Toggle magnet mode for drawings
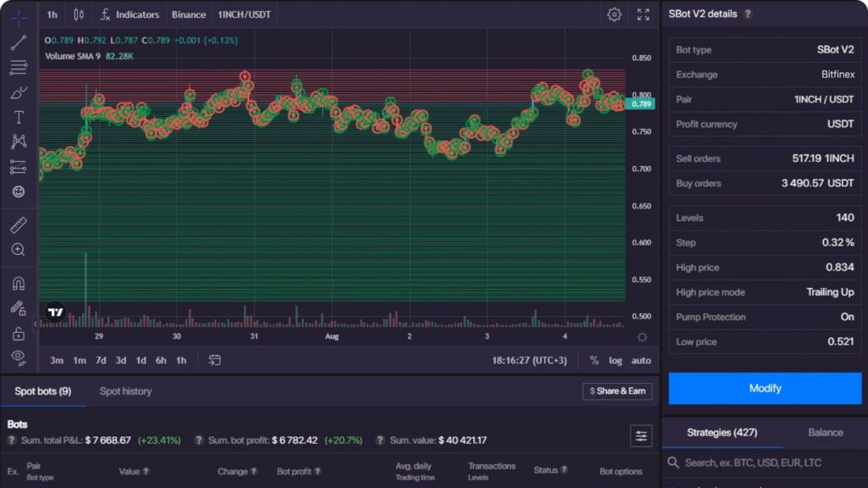 [x=19, y=283]
